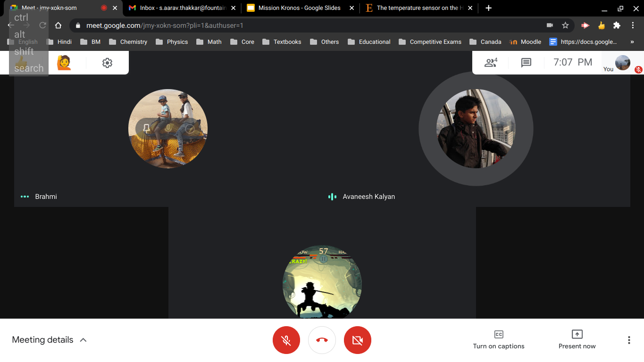Click the thumbs-up extension icon in Chrome's toolbar
644x362 pixels.
click(x=601, y=25)
